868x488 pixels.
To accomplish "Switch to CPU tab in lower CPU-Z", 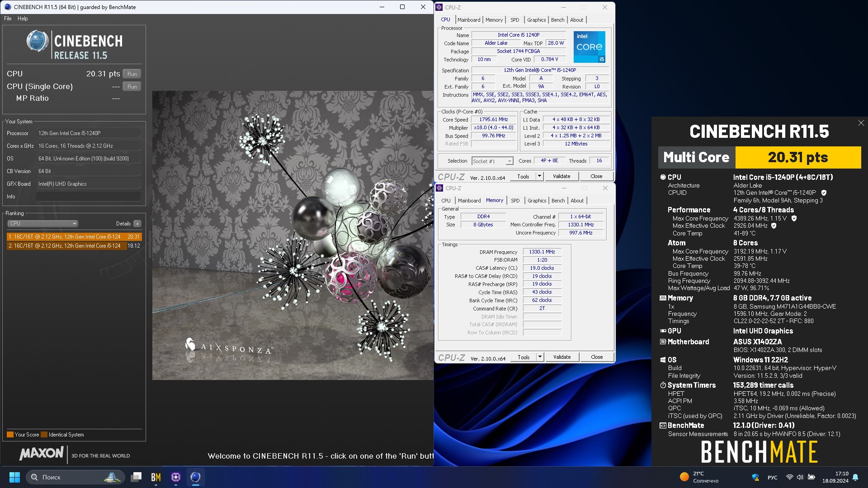I will (446, 201).
